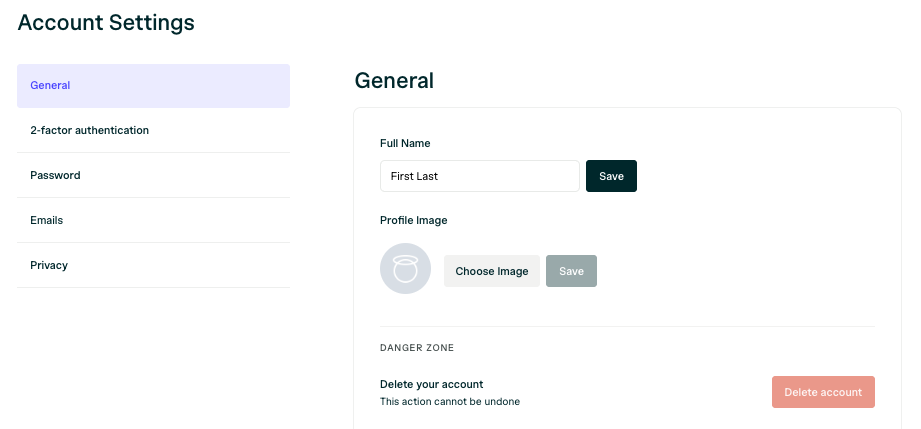Screen dimensions: 921x429
Task: Click the divider line above DANGER ZONE
Action: tap(627, 326)
